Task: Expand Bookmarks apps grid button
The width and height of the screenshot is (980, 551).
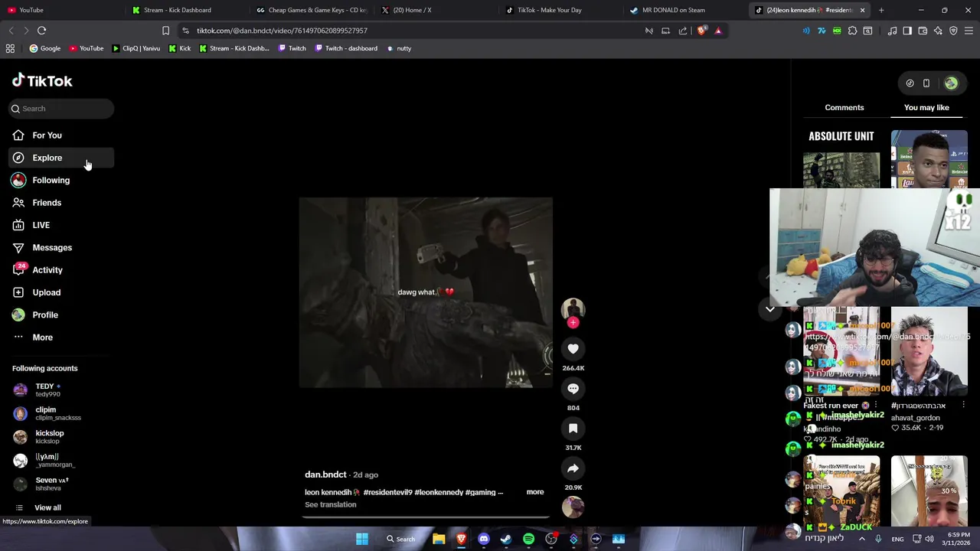Action: pyautogui.click(x=10, y=48)
